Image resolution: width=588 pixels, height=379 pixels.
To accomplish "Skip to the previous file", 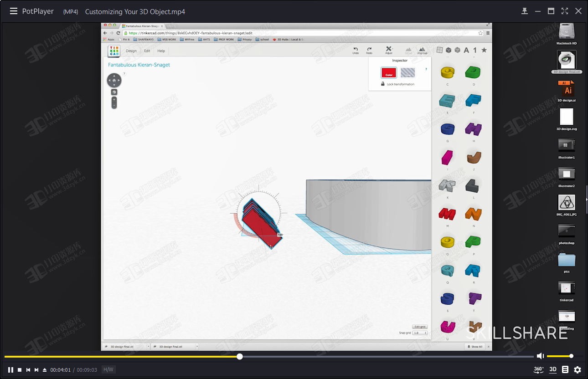I will pos(28,370).
